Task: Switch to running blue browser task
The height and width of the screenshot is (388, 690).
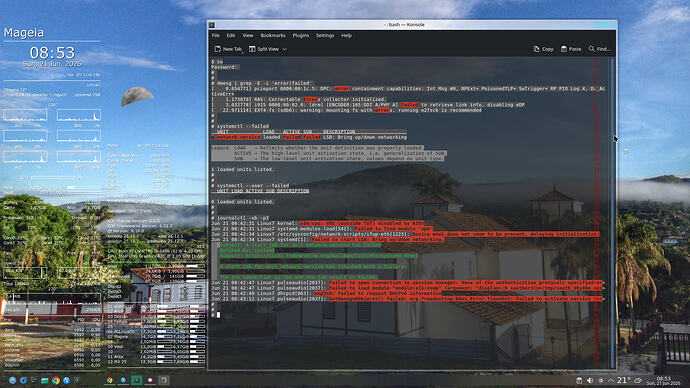Action: (x=123, y=380)
